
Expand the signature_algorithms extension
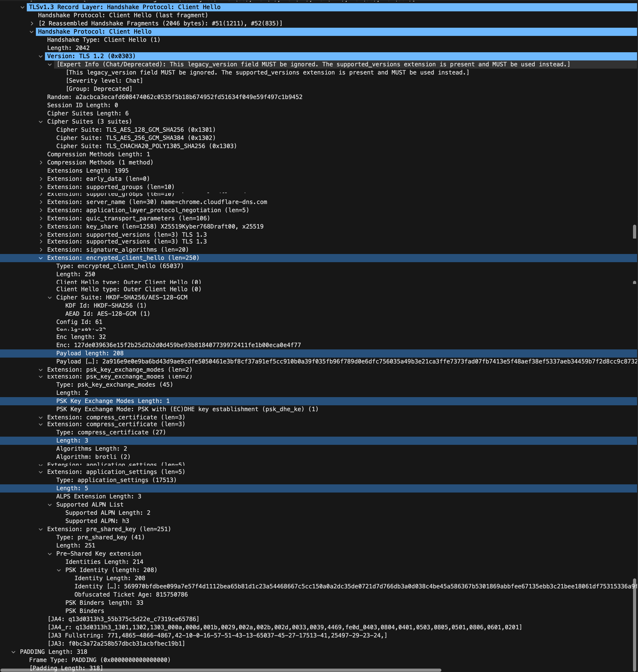click(41, 249)
